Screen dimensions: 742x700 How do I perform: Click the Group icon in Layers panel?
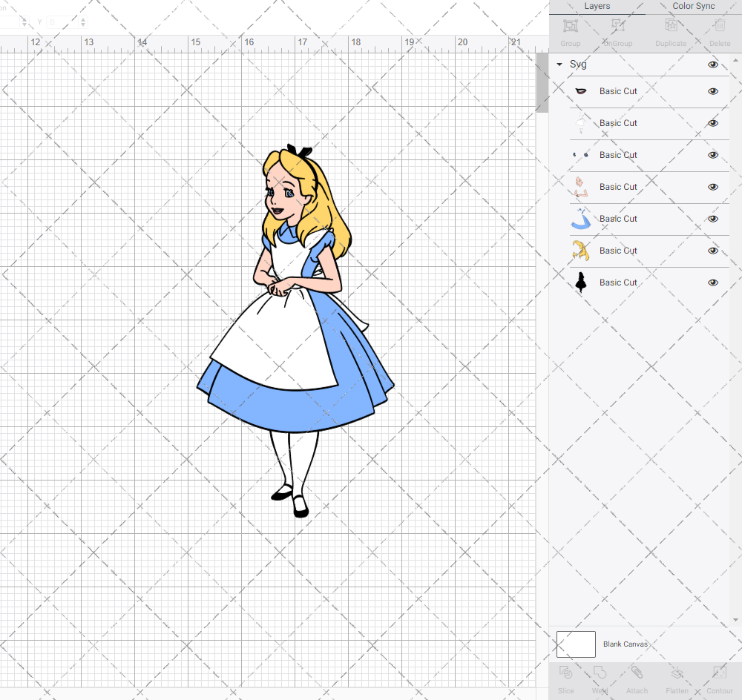[x=570, y=25]
